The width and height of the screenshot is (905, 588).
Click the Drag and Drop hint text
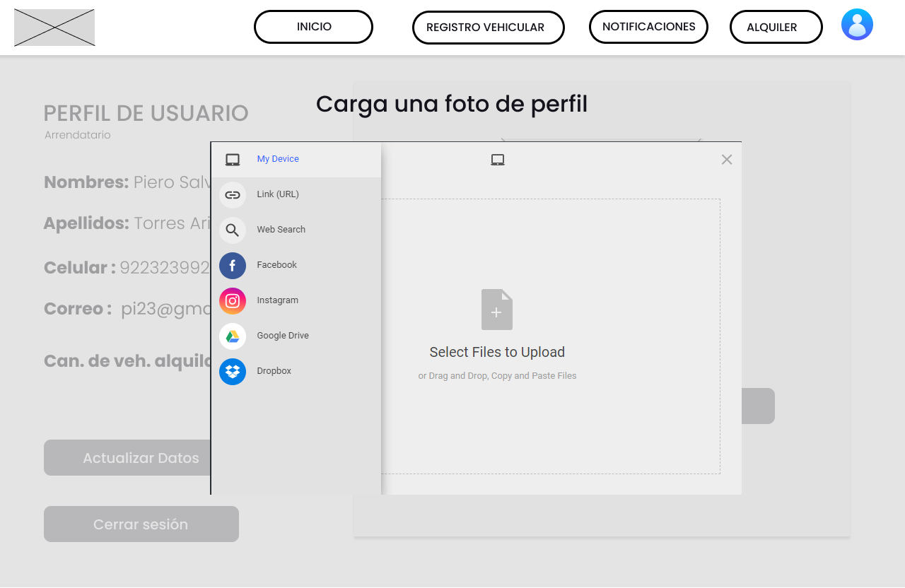(x=497, y=376)
